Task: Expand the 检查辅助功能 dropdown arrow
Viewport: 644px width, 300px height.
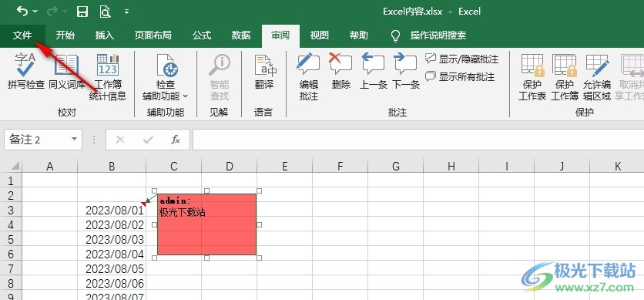Action: pyautogui.click(x=185, y=96)
